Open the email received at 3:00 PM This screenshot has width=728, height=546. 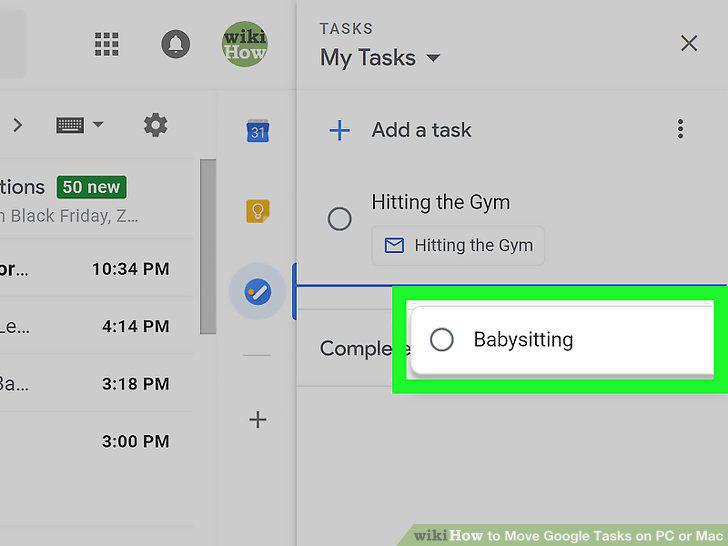coord(97,441)
